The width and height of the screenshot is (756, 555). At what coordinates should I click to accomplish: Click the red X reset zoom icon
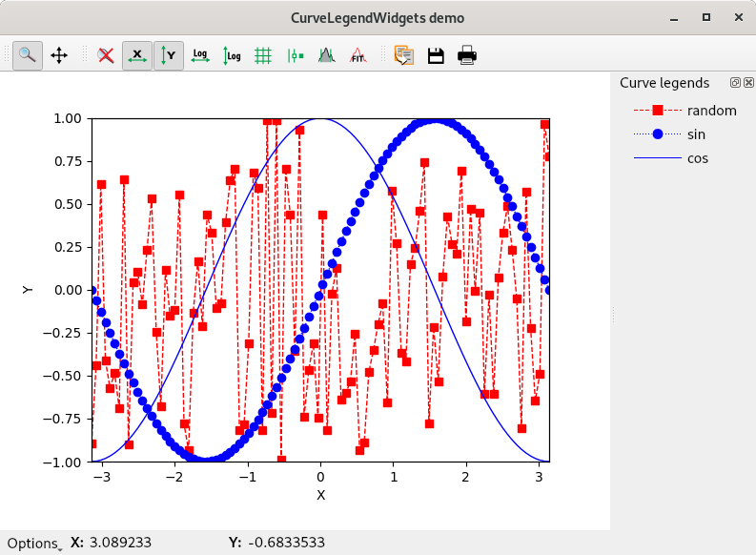tap(106, 55)
